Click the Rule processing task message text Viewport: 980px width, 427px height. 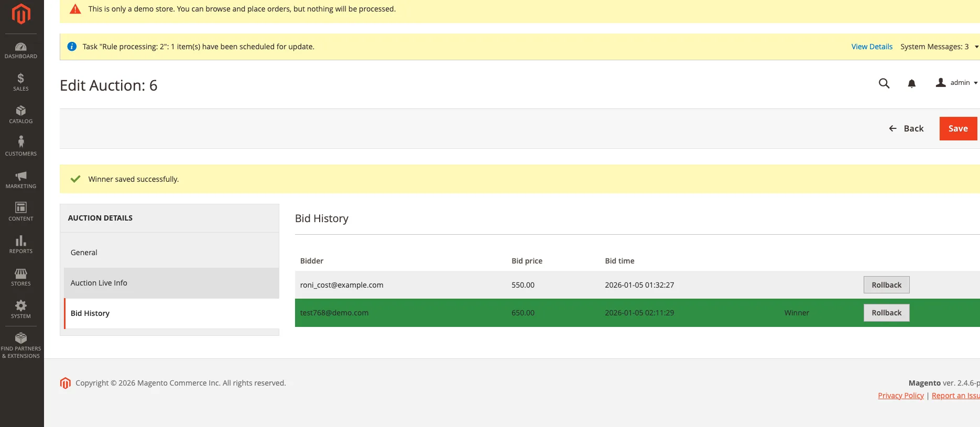pos(199,47)
